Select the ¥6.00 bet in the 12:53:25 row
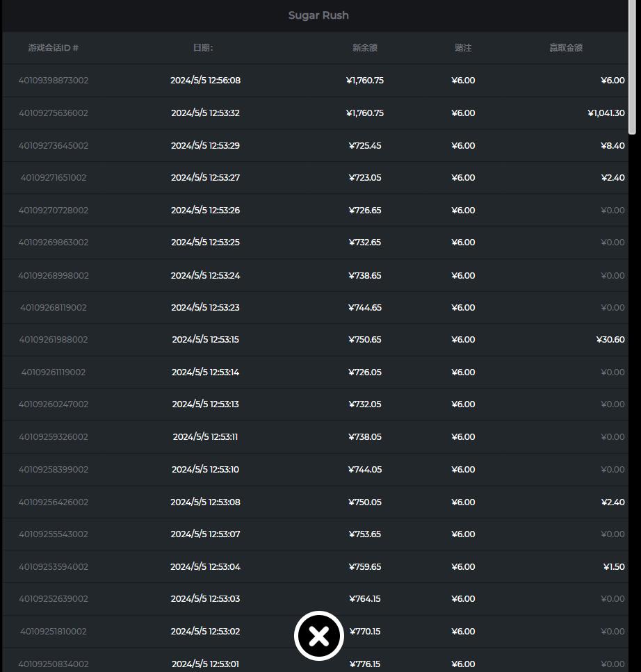The width and height of the screenshot is (641, 672). click(x=463, y=242)
